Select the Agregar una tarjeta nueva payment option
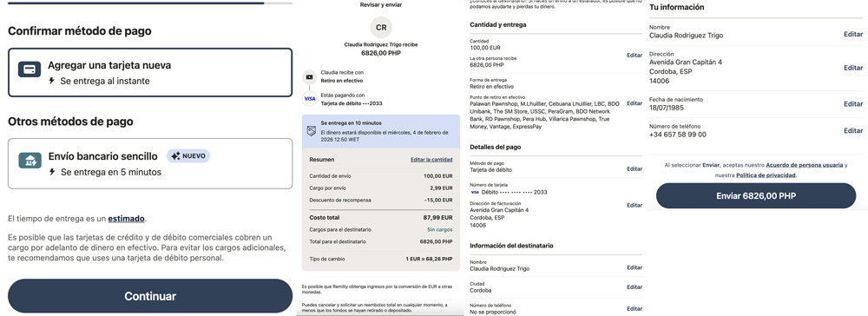This screenshot has height=316, width=868. point(150,73)
